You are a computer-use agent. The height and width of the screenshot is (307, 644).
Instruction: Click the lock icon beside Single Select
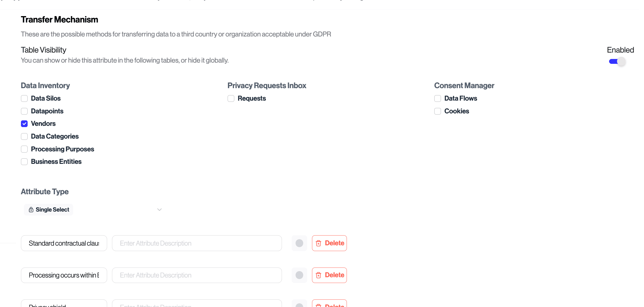[31, 210]
